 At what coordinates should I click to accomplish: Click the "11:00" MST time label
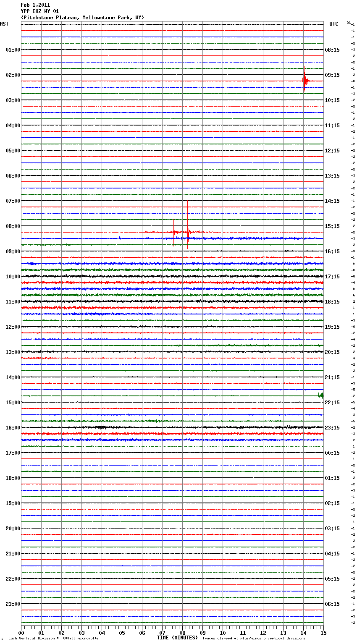click(13, 302)
